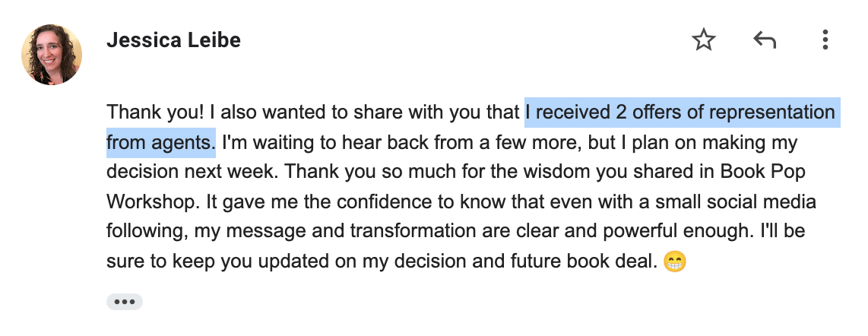The image size is (868, 336).
Task: Star this email from Jessica Leibe
Action: 704,40
